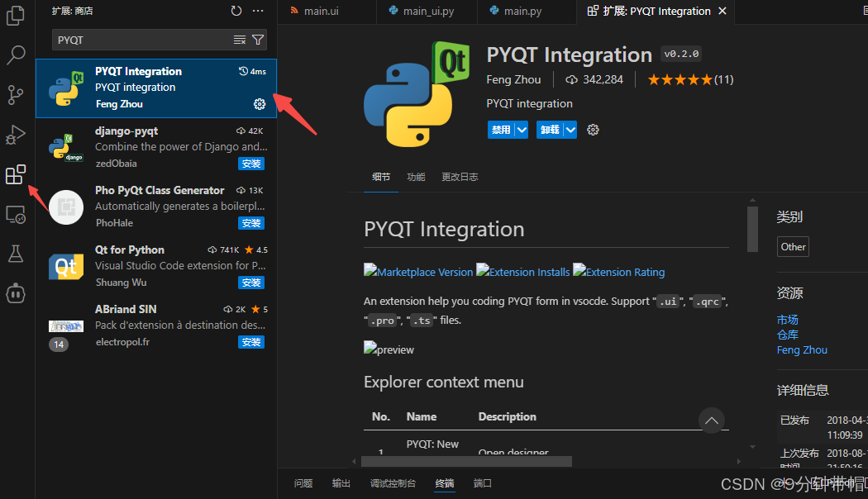Open the 终端 terminal panel tab

click(445, 483)
